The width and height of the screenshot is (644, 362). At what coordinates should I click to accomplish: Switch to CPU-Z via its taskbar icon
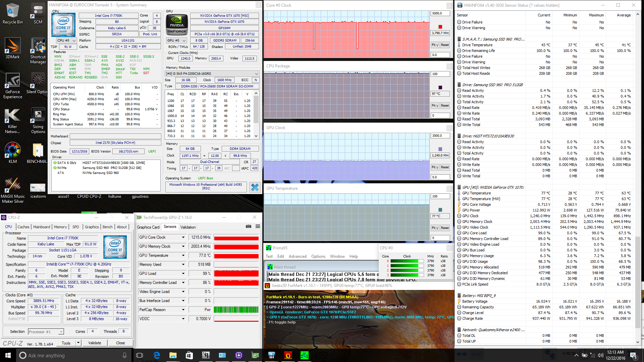click(x=239, y=355)
